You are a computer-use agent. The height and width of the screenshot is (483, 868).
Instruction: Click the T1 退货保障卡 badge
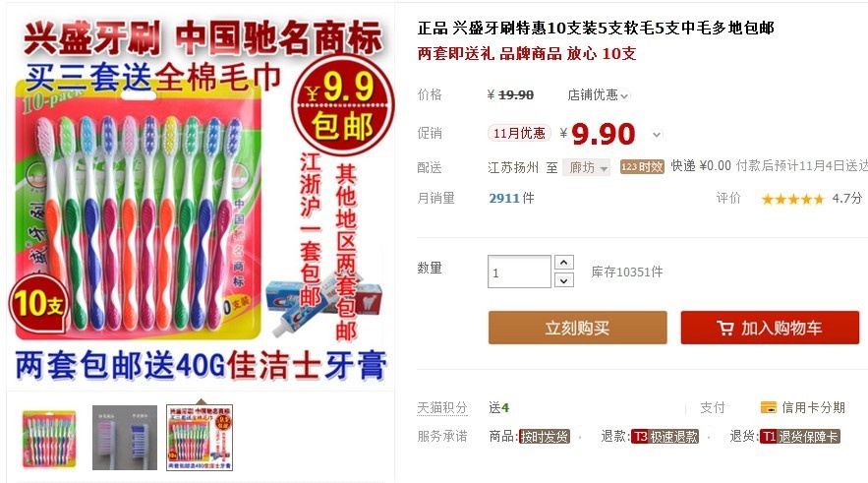[x=800, y=437]
